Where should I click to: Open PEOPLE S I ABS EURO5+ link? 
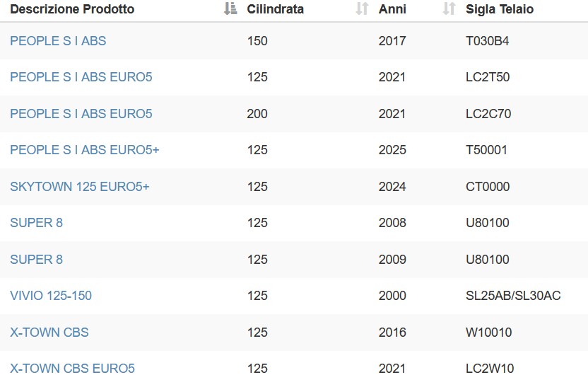(x=85, y=150)
